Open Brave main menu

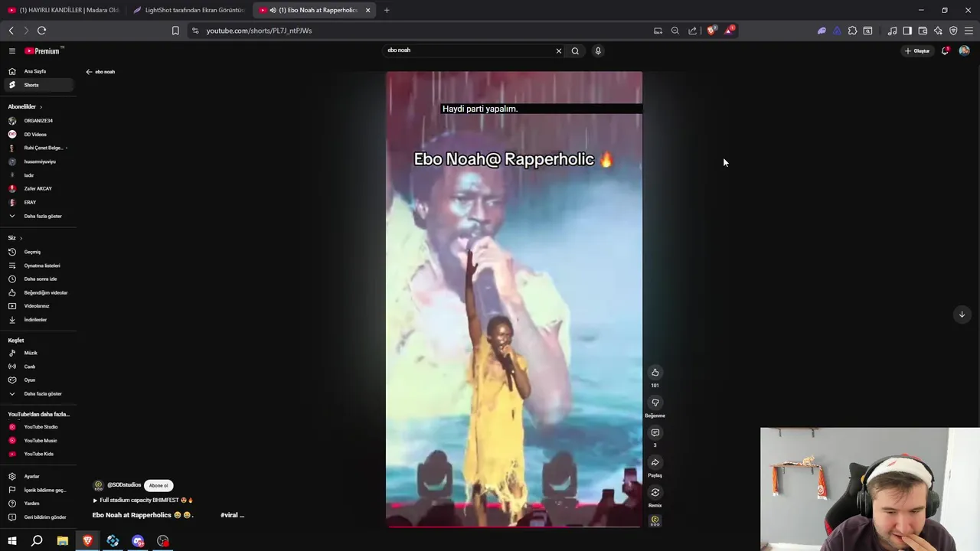pyautogui.click(x=969, y=31)
